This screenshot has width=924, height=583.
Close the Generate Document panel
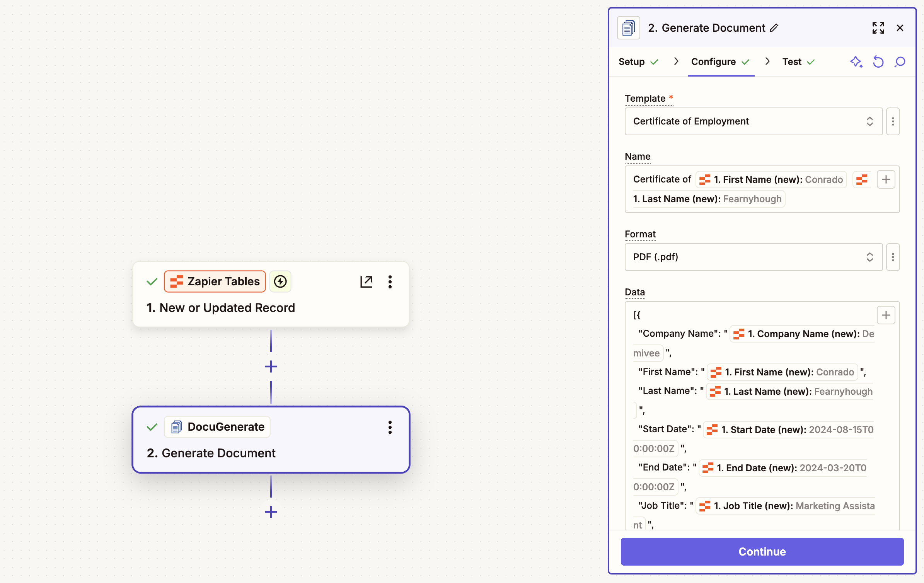tap(900, 28)
